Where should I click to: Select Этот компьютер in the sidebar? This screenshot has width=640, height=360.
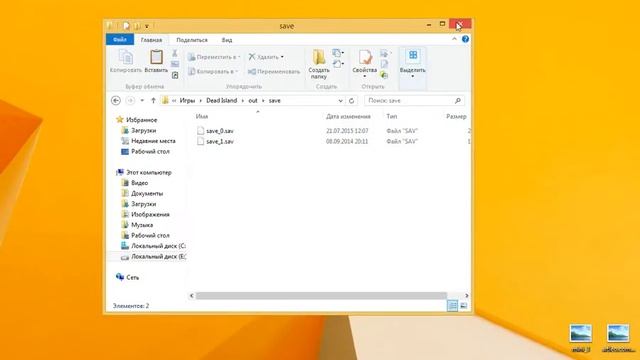149,173
